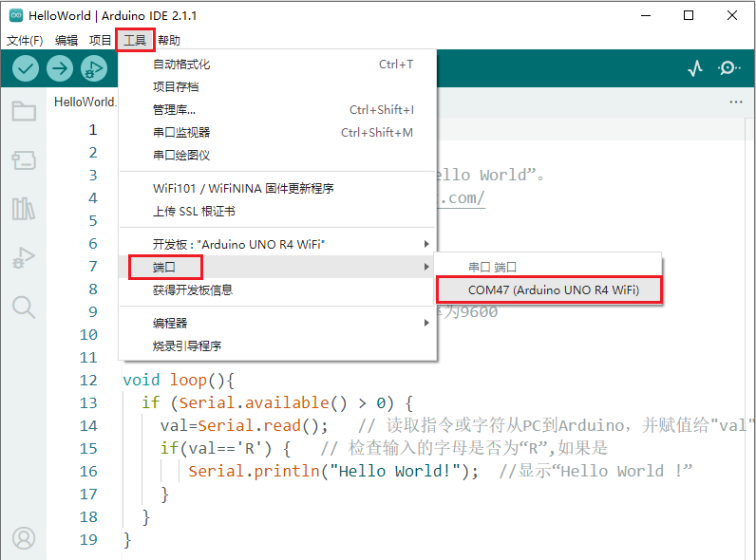Screen dimensions: 756x560
Task: Click the Verify checkmark button
Action: point(26,68)
